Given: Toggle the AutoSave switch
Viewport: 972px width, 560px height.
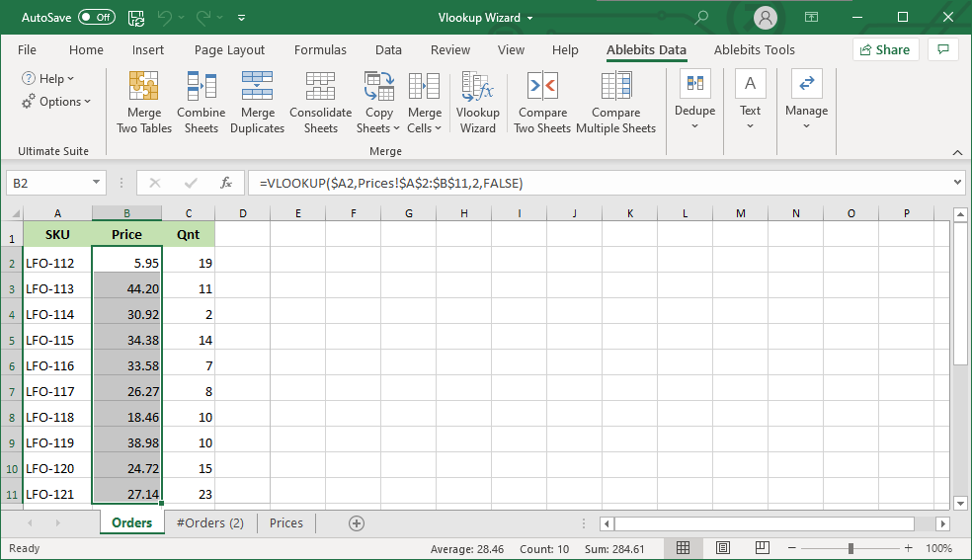Looking at the screenshot, I should pos(97,18).
